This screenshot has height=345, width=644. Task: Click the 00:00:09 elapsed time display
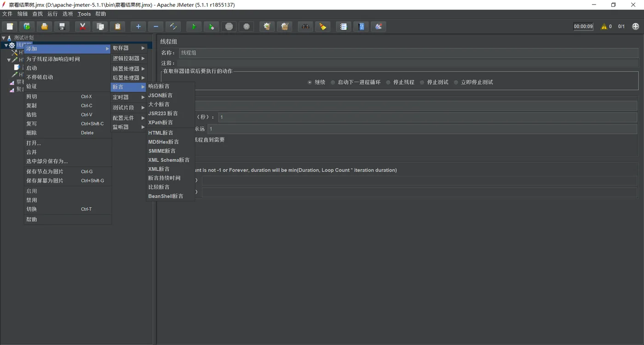583,27
